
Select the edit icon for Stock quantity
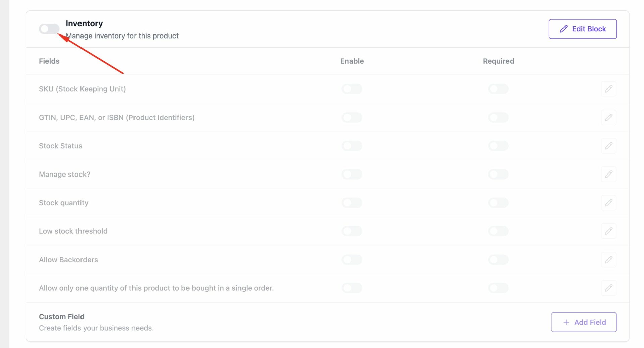[x=609, y=203]
